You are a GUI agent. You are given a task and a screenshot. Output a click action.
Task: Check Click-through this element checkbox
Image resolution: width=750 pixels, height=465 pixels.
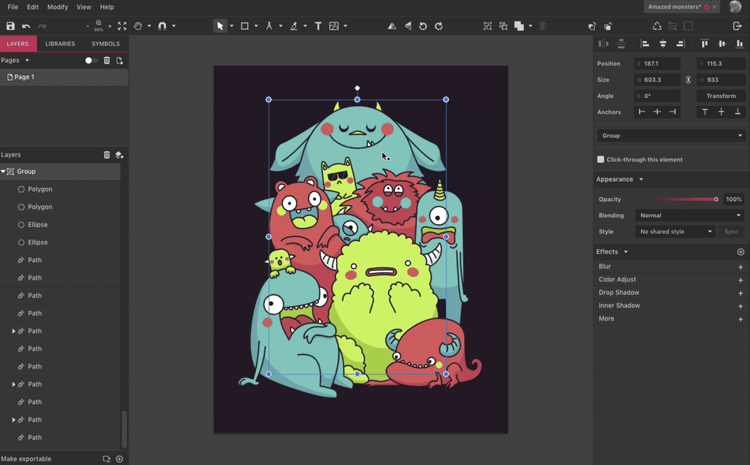click(x=601, y=159)
